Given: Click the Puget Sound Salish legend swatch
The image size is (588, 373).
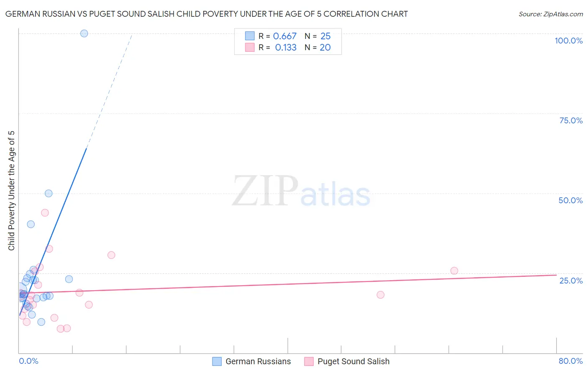Looking at the screenshot, I should (309, 361).
